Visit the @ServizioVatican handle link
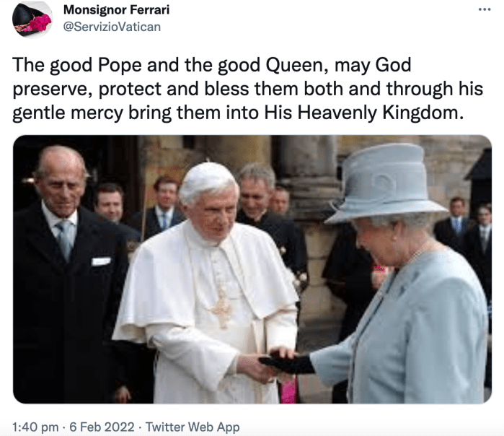504x436 pixels. pyautogui.click(x=112, y=27)
